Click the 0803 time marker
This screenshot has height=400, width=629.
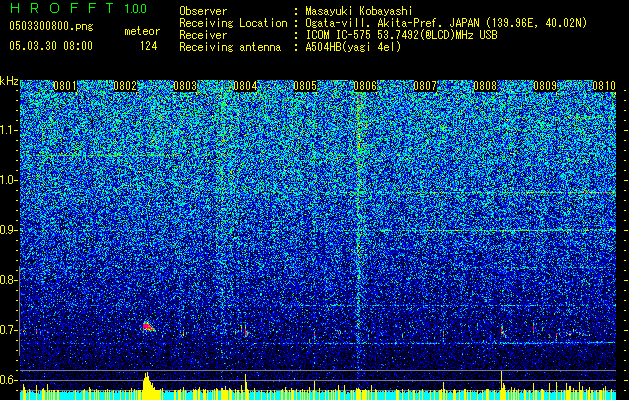[185, 86]
